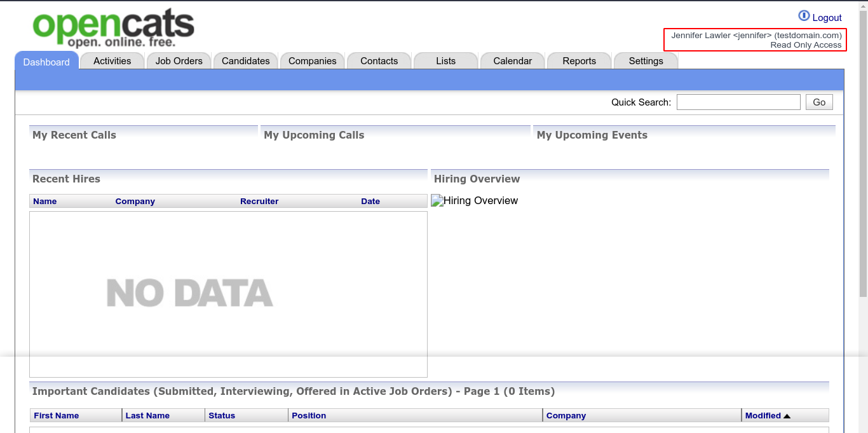The height and width of the screenshot is (433, 868).
Task: Sort recent hires by Company column
Action: (x=135, y=202)
